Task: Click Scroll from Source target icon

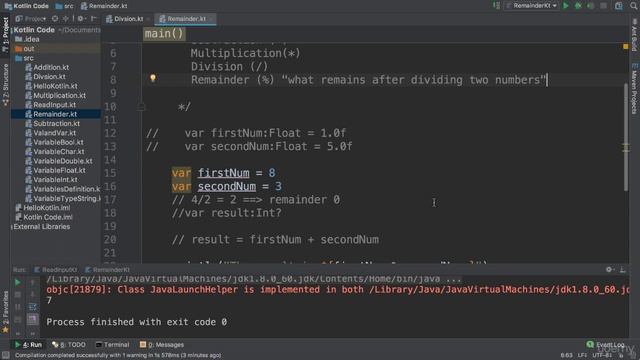Action: [55, 19]
